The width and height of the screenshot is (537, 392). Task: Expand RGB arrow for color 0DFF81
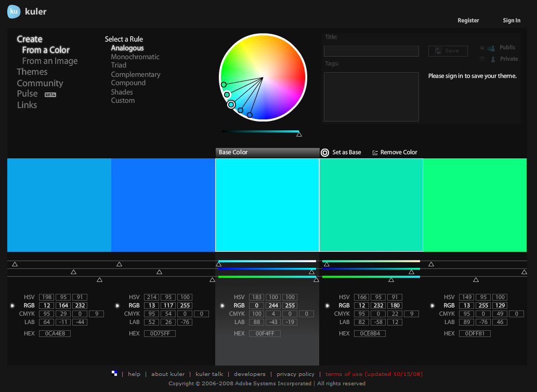[433, 305]
